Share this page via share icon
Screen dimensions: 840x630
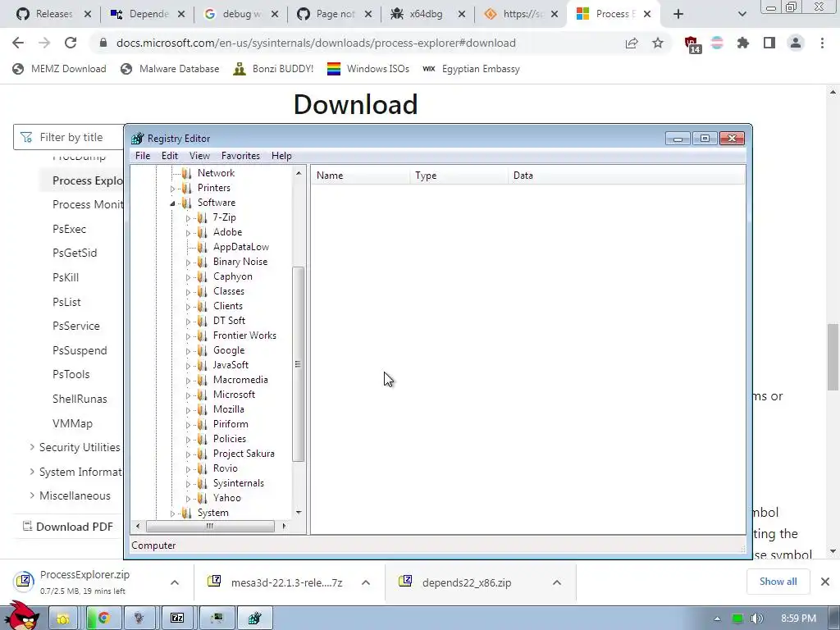(x=632, y=43)
